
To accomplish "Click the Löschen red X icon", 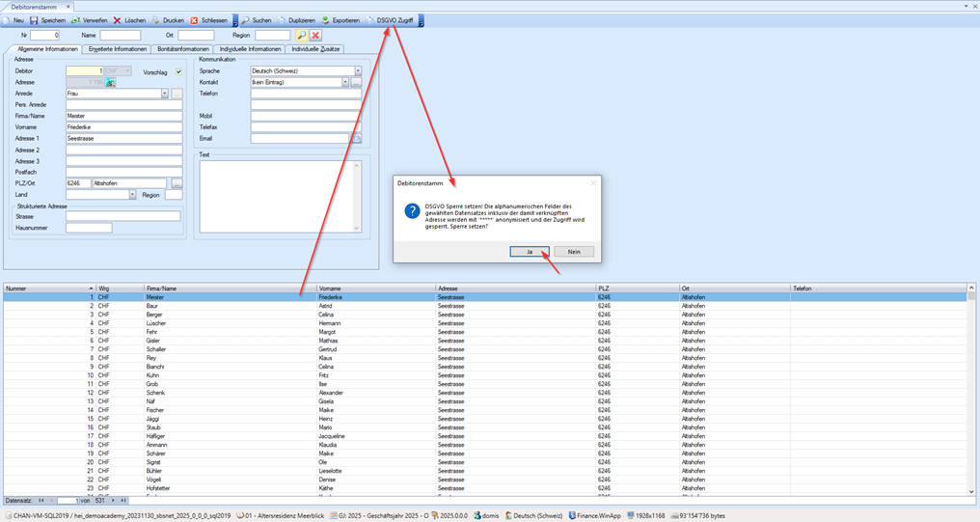I will [x=118, y=20].
